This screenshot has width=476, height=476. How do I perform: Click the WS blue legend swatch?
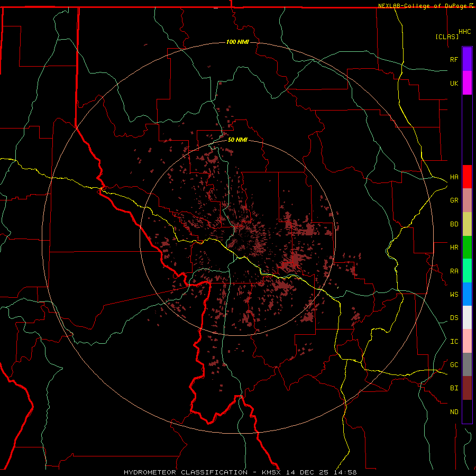(467, 294)
